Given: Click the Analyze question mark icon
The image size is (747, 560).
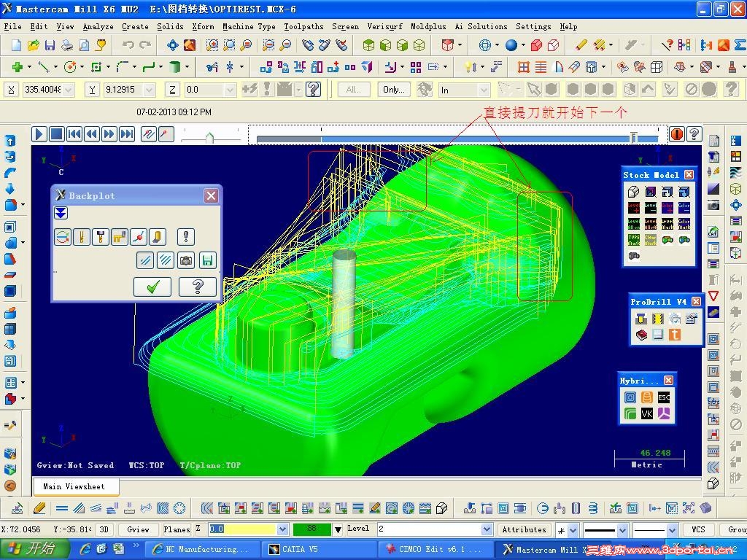Looking at the screenshot, I should click(667, 45).
